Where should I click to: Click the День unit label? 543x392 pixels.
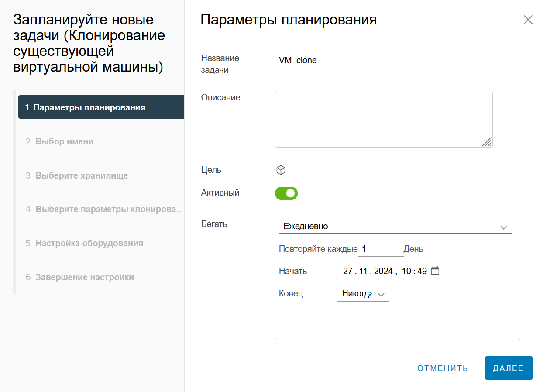(x=413, y=249)
